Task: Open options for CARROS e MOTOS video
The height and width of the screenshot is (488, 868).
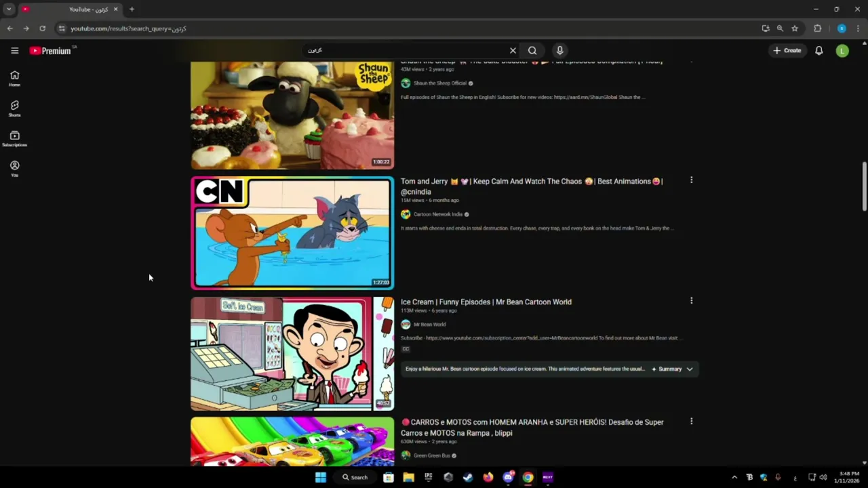Action: pos(691,422)
